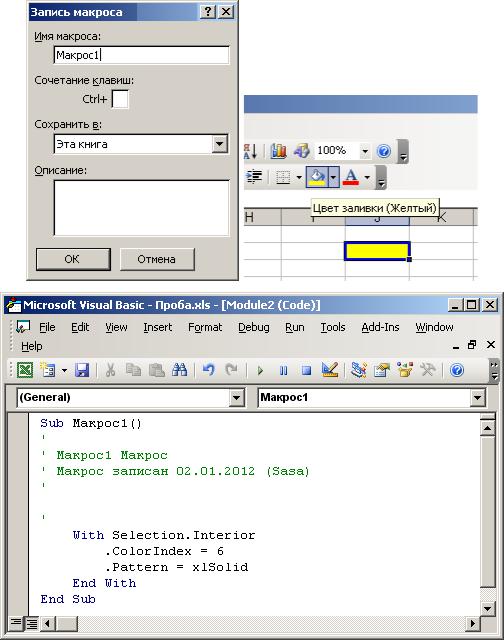Open the Debug menu
Image resolution: width=504 pixels, height=640 pixels.
click(254, 327)
